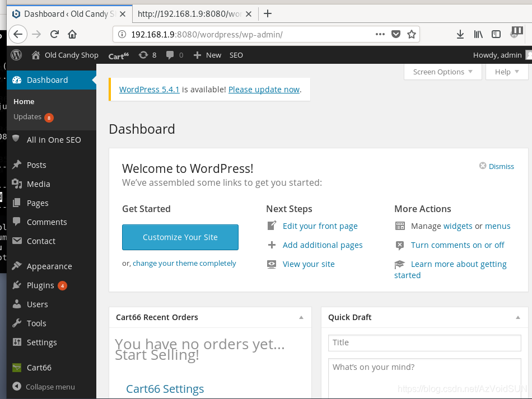Open a new browser tab
The width and height of the screenshot is (532, 399).
[x=268, y=13]
